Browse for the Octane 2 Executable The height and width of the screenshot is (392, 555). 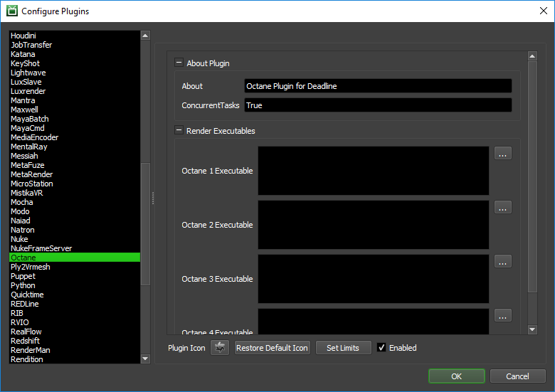pyautogui.click(x=502, y=207)
